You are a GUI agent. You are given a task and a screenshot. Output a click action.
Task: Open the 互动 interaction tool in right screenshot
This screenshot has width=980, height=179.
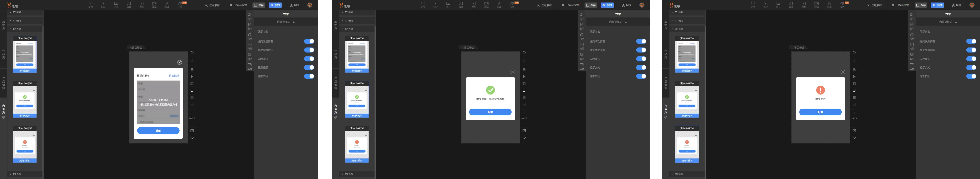[x=829, y=5]
